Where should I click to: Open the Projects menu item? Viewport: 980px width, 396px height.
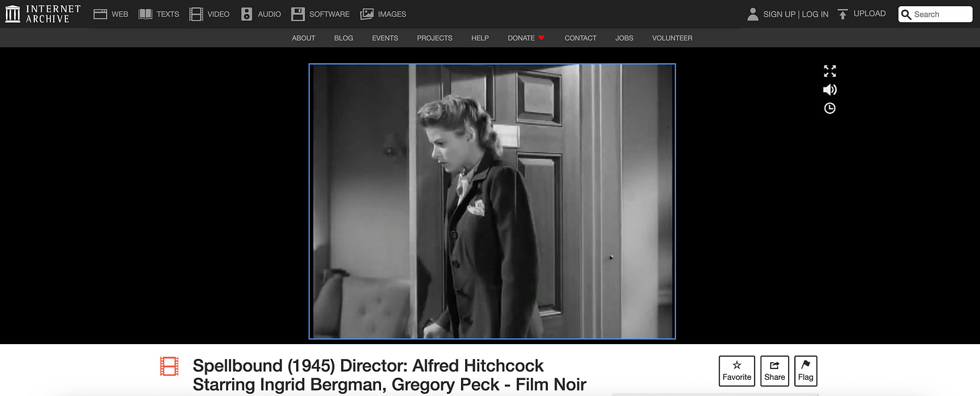pyautogui.click(x=435, y=38)
